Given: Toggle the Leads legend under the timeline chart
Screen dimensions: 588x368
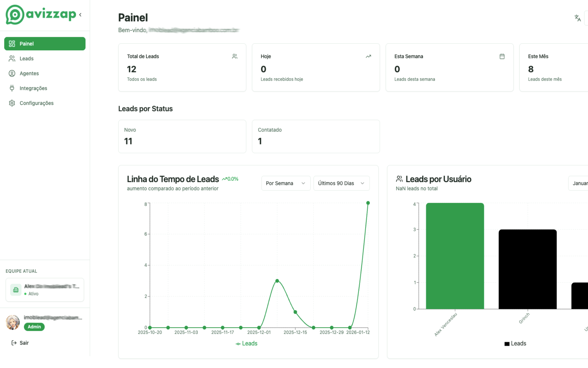Looking at the screenshot, I should (247, 343).
